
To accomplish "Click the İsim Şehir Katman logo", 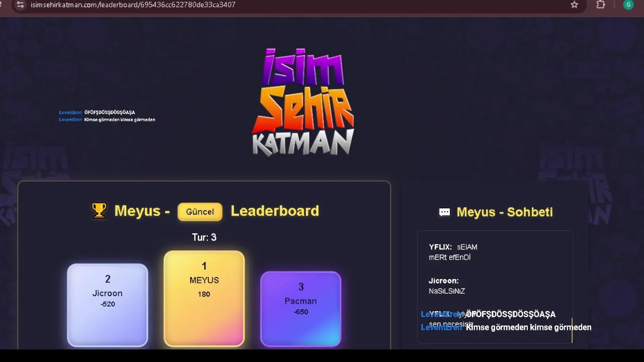I will point(303,102).
